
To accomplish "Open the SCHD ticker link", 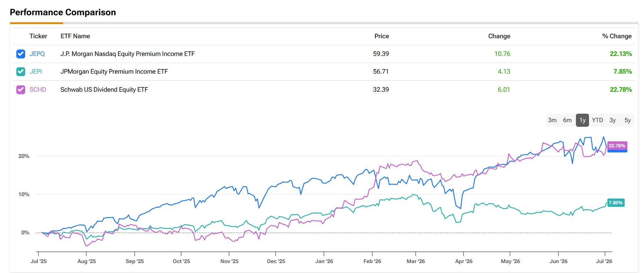I will click(x=38, y=90).
